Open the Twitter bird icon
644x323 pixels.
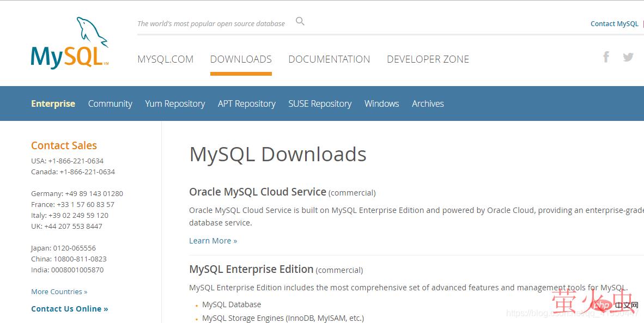click(x=628, y=57)
